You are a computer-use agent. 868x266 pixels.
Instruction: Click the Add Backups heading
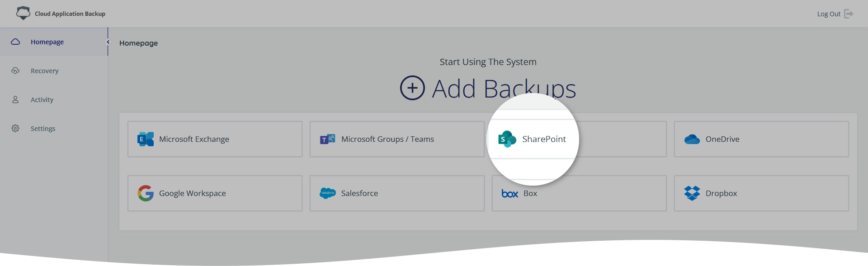[504, 88]
